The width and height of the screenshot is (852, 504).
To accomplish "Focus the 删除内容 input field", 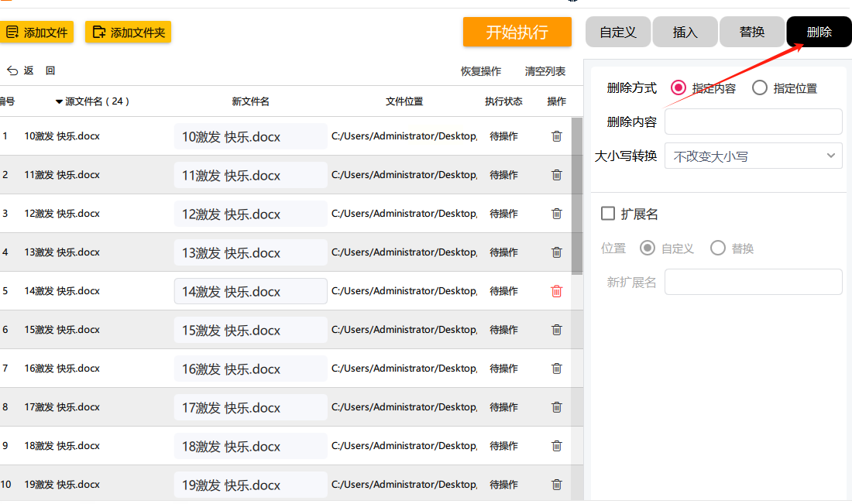I will (753, 122).
